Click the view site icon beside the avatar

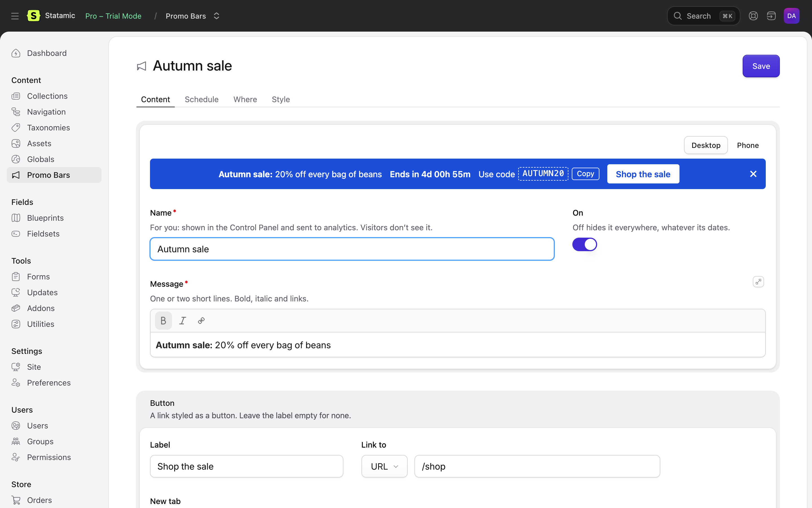pyautogui.click(x=771, y=16)
